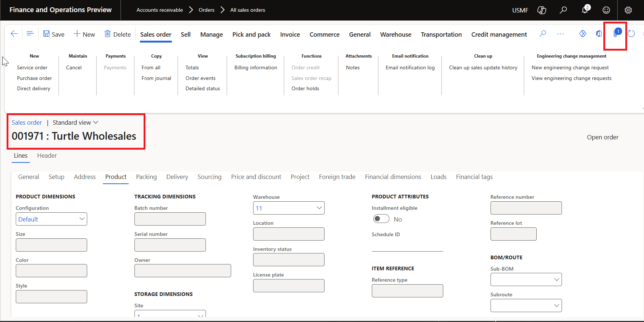The width and height of the screenshot is (644, 322).
Task: Open the Warehouse dropdown
Action: pos(319,208)
